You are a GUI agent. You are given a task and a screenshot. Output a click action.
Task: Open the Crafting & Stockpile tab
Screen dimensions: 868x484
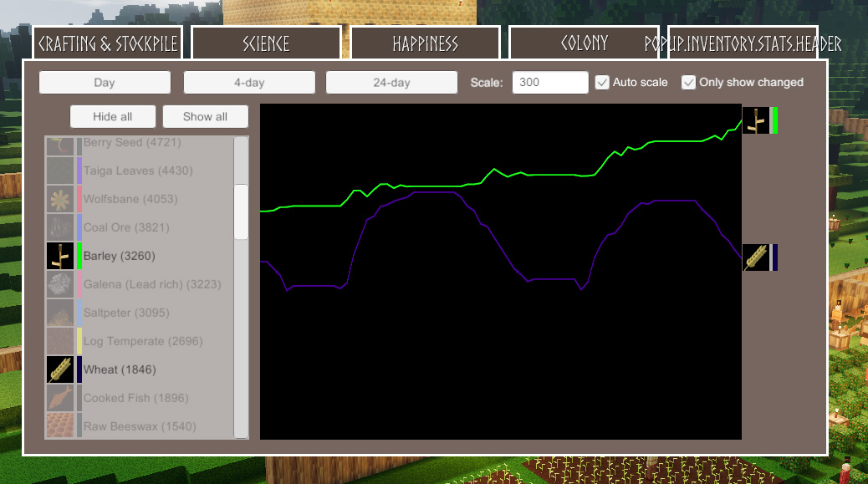click(107, 43)
